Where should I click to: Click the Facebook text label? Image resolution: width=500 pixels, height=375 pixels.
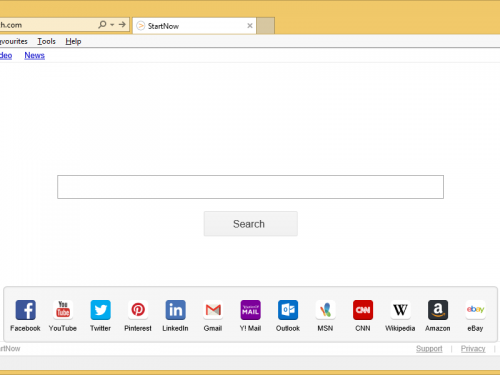click(x=25, y=328)
